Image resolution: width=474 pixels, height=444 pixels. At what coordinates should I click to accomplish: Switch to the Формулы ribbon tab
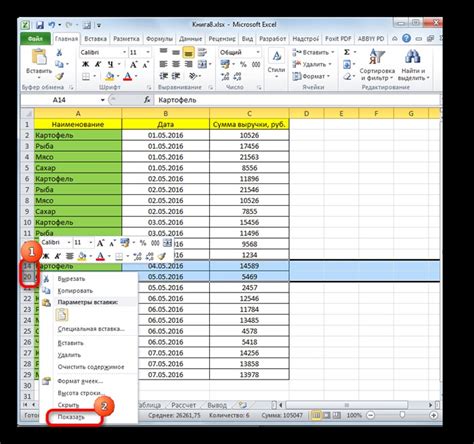coord(159,39)
